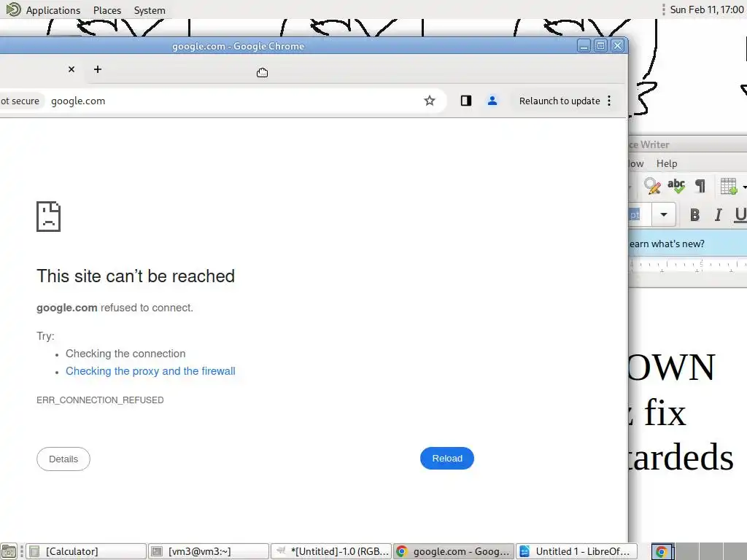Open Chrome side panel icon
Image resolution: width=747 pixels, height=560 pixels.
[x=466, y=101]
